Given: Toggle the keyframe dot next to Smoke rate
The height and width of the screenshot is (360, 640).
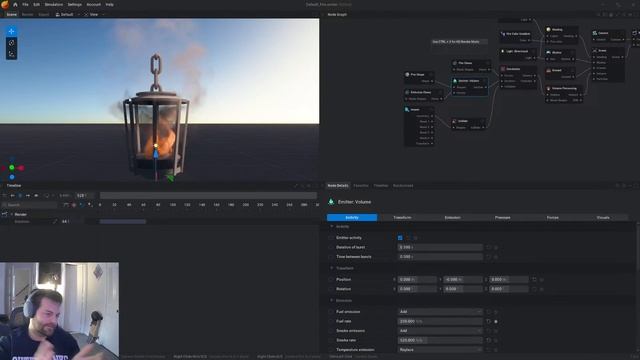Looking at the screenshot, I should [x=496, y=340].
